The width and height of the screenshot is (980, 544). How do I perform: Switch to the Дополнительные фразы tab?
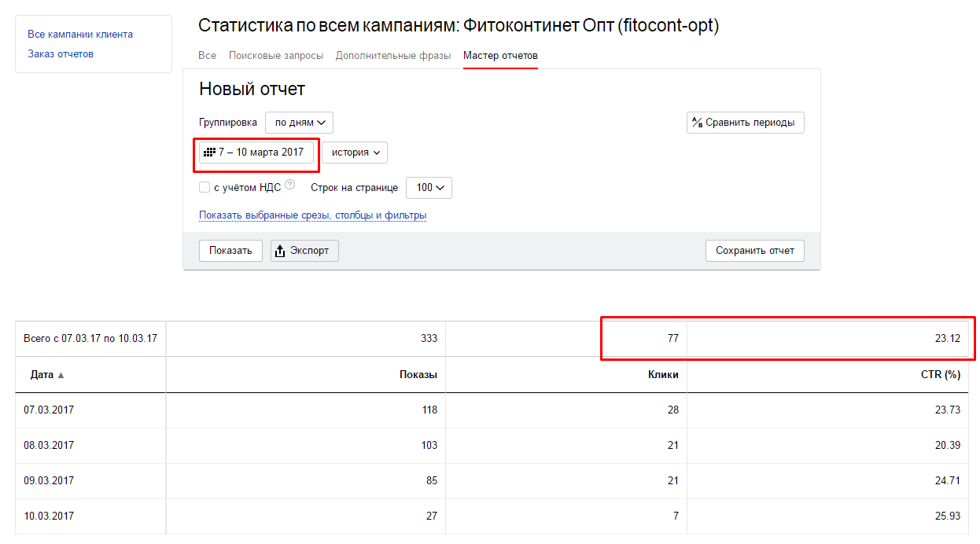pyautogui.click(x=393, y=56)
